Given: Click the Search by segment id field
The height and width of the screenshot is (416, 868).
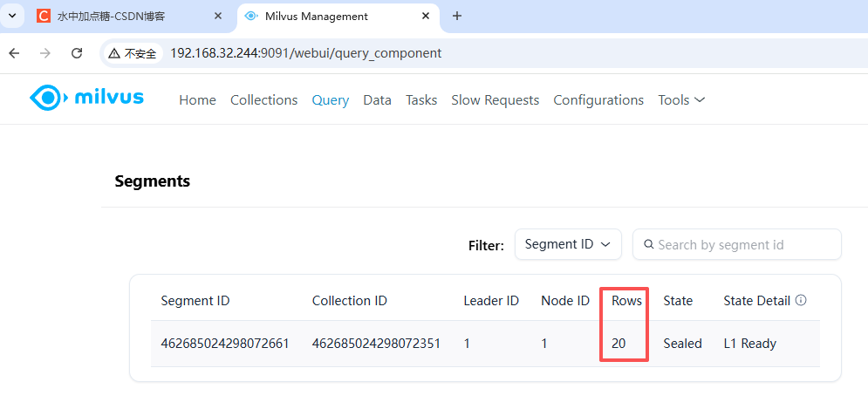Looking at the screenshot, I should coord(737,244).
